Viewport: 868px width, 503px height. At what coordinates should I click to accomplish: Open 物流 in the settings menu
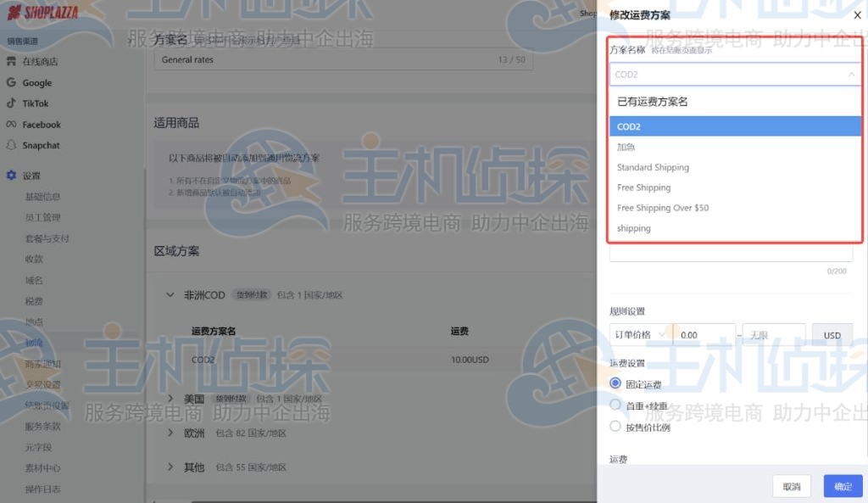(36, 342)
